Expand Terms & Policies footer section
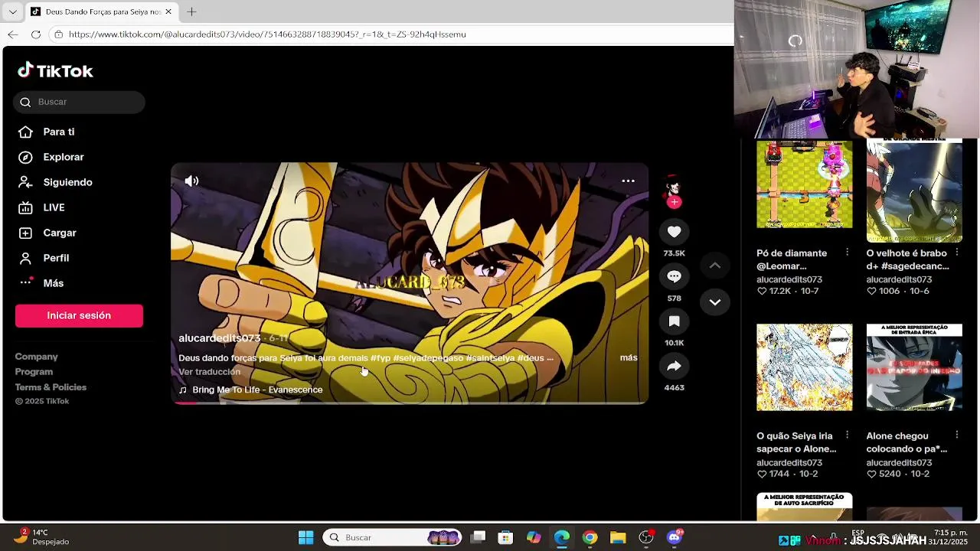This screenshot has width=980, height=551. click(x=51, y=387)
